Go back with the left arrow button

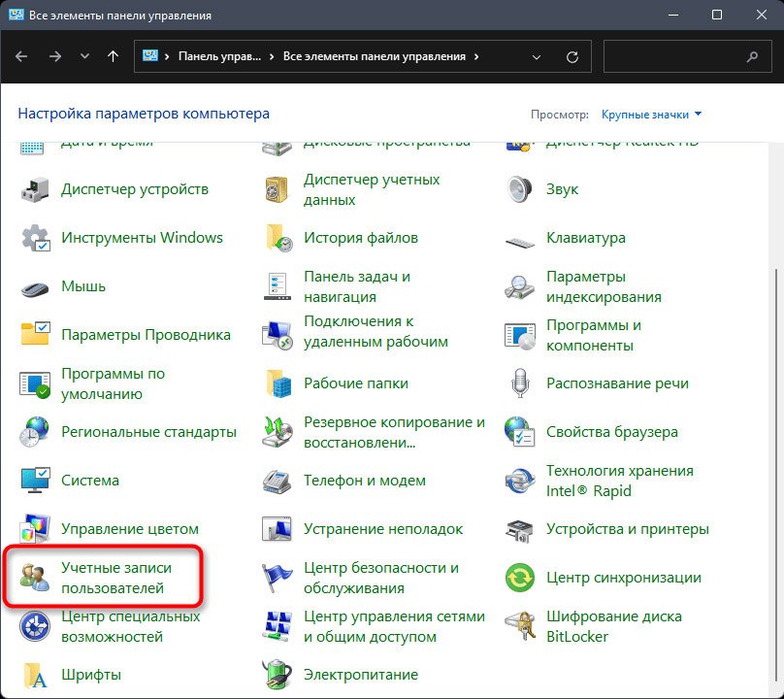click(21, 56)
